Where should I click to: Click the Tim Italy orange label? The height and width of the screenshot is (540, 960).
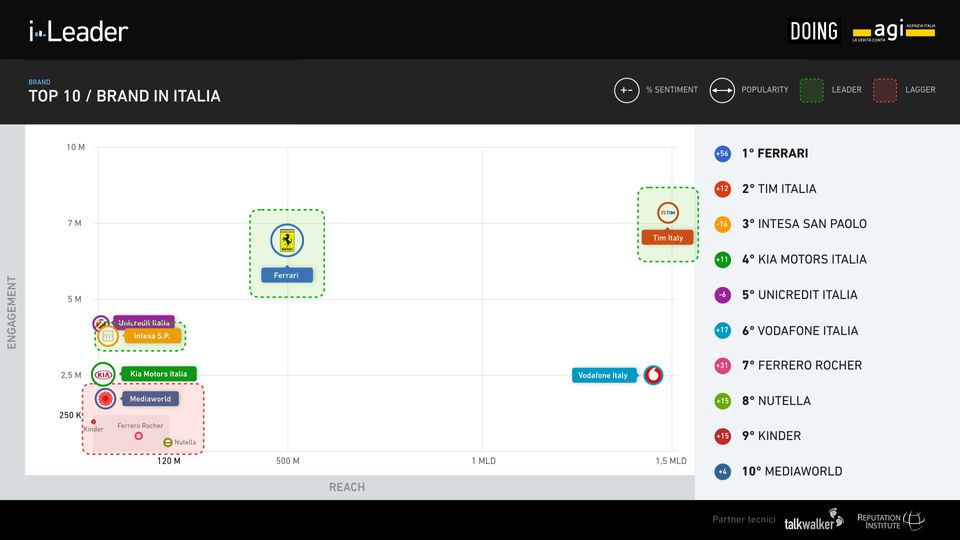(x=667, y=238)
